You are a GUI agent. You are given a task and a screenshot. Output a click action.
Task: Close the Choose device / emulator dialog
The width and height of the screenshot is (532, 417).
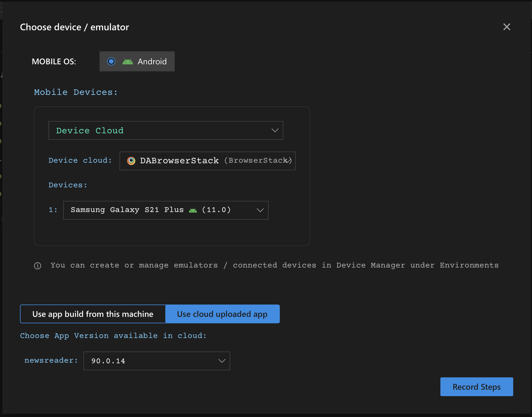pyautogui.click(x=506, y=27)
